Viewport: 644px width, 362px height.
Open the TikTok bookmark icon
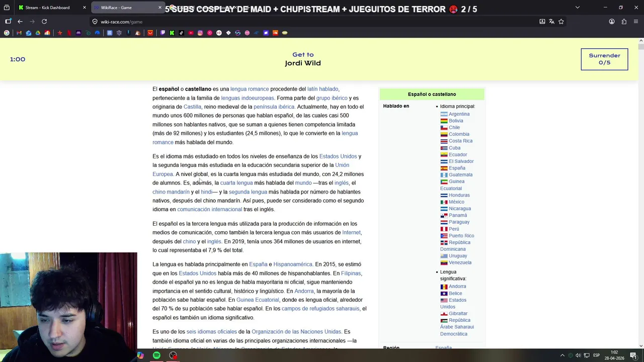coord(181,33)
